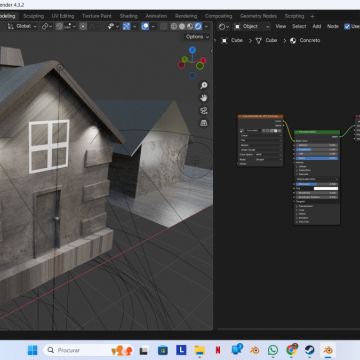
Task: Click the Roughness slider in Principled BSDF
Action: pyautogui.click(x=317, y=149)
